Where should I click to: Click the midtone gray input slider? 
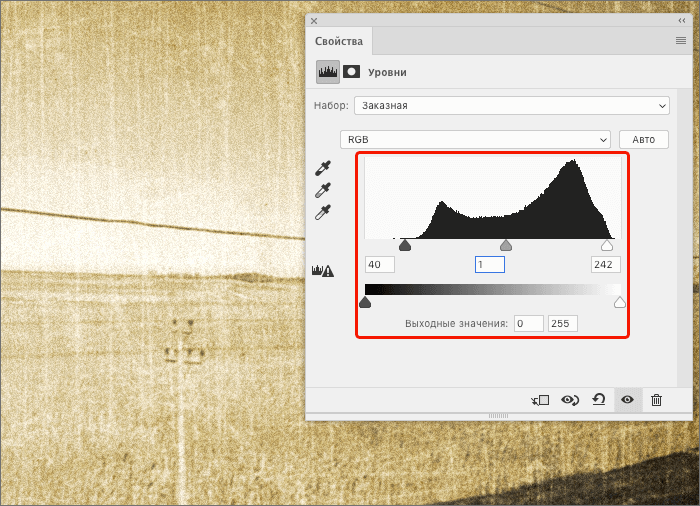pos(506,245)
